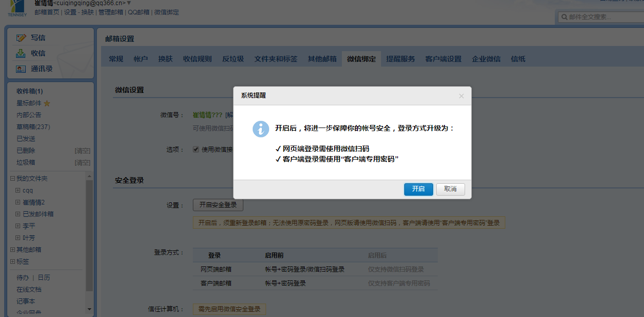The image size is (644, 317).
Task: Click the magnifier icon in the search box
Action: tap(564, 17)
